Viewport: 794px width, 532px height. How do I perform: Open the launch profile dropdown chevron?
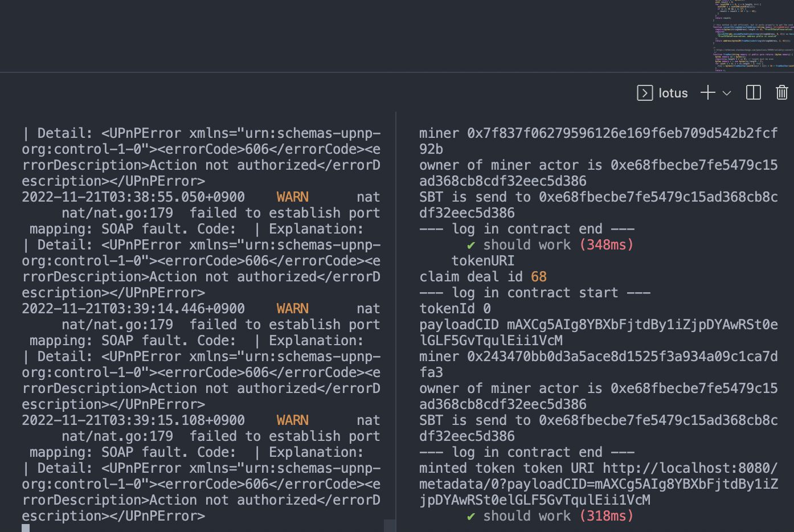(x=727, y=93)
